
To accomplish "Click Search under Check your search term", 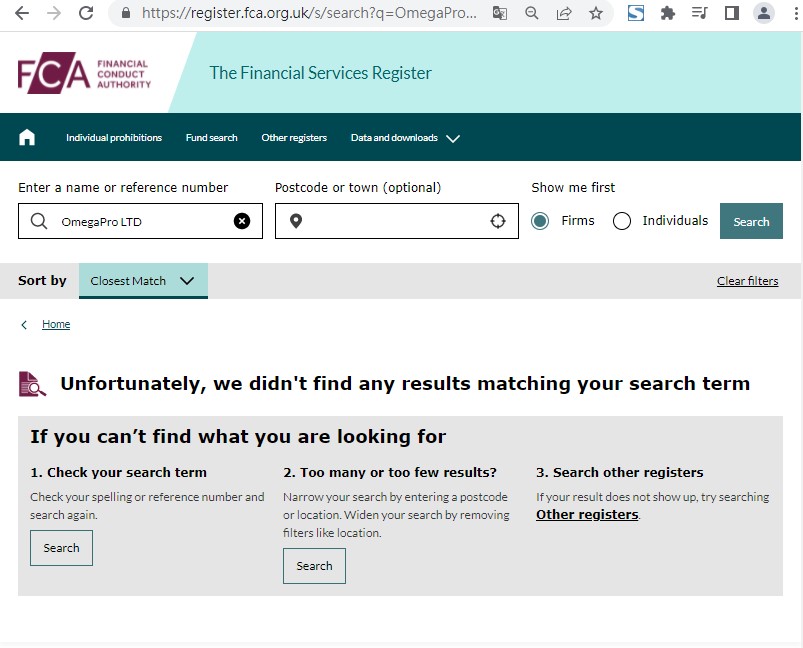I will click(x=61, y=548).
